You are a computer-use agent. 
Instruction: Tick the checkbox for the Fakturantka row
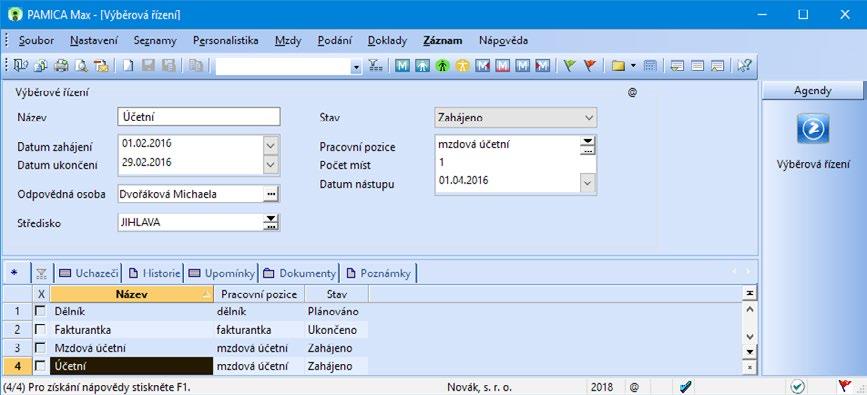[x=40, y=330]
